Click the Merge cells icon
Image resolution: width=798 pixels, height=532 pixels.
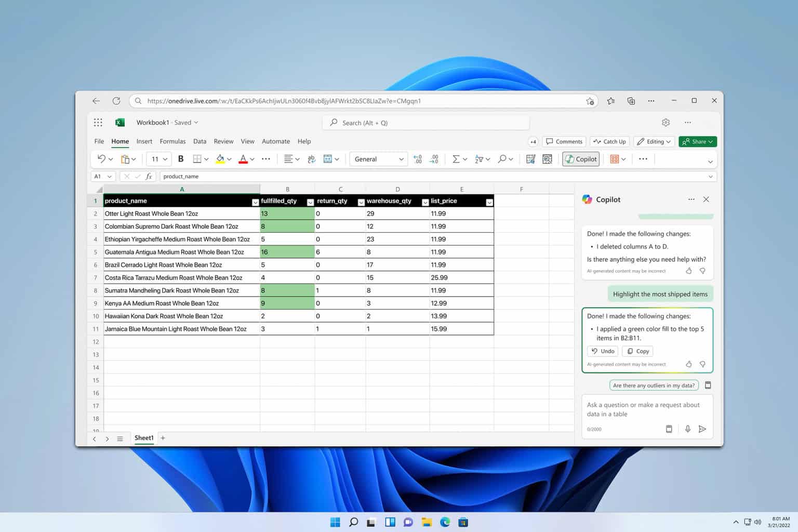[328, 159]
